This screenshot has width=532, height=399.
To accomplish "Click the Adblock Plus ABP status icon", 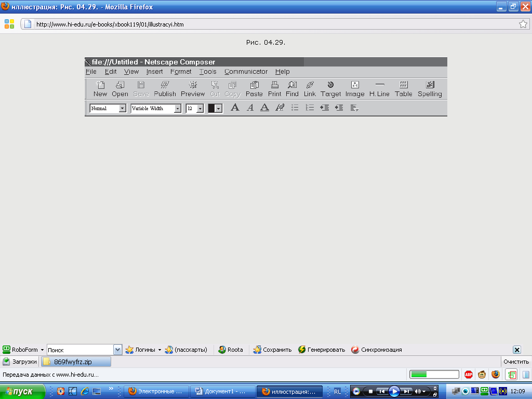I will point(469,375).
